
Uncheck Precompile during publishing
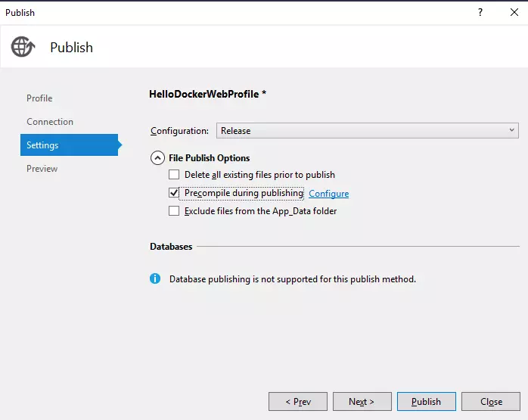click(x=174, y=193)
